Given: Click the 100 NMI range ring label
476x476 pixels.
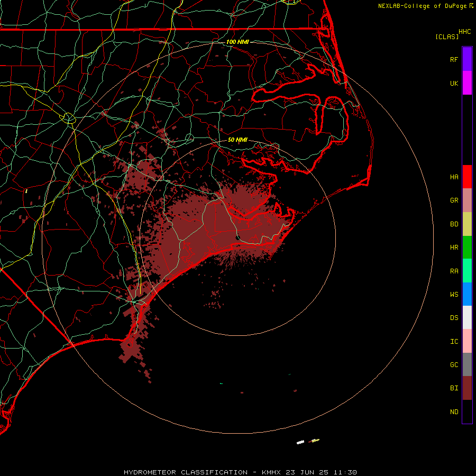Looking at the screenshot, I should coord(237,42).
